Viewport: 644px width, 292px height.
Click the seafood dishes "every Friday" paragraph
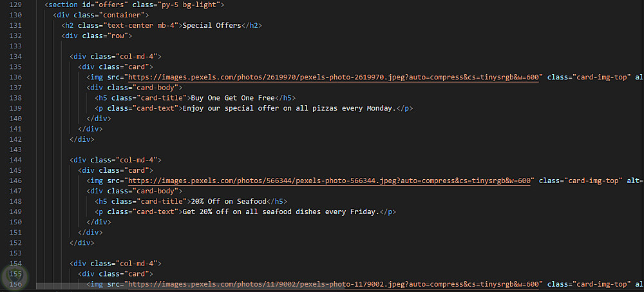pos(279,212)
